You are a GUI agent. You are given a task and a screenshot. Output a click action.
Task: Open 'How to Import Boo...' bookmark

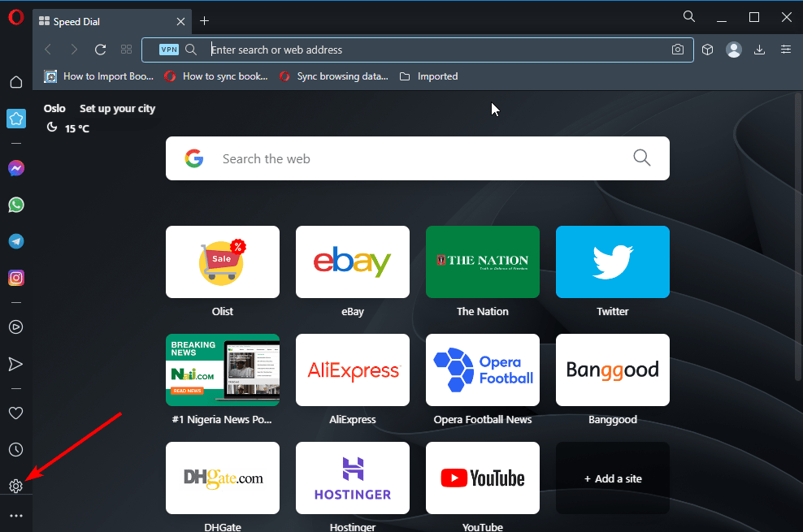[x=99, y=76]
